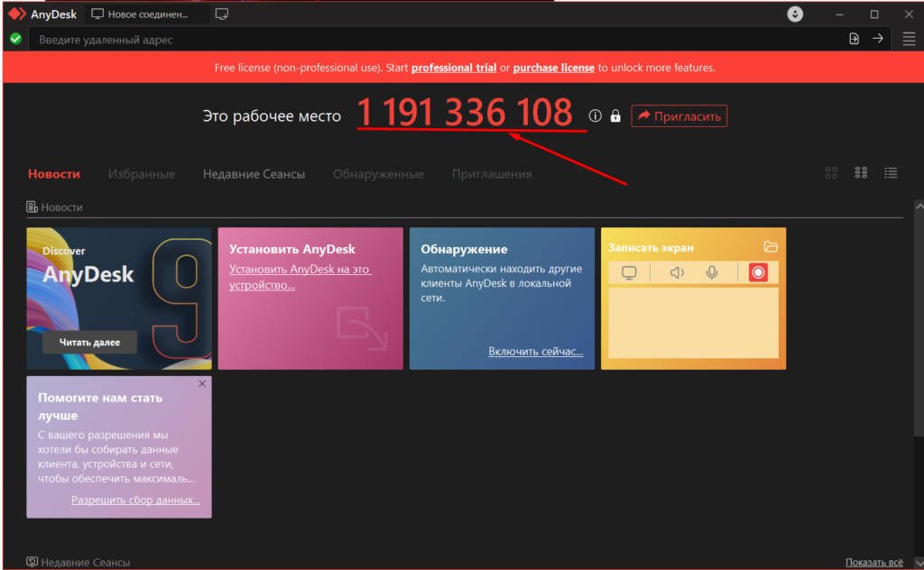Click the professional trial link
924x570 pixels.
[x=454, y=68]
